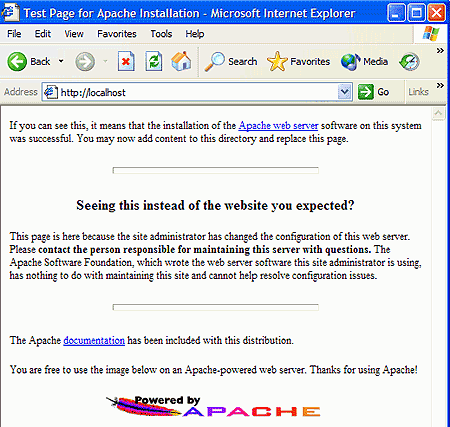Screen dimensions: 450x427
Task: Go back with the green Back arrow
Action: (29, 62)
